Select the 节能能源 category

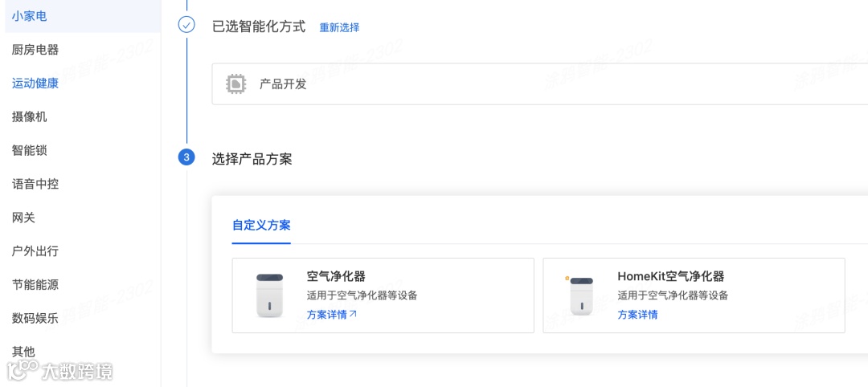click(x=35, y=284)
